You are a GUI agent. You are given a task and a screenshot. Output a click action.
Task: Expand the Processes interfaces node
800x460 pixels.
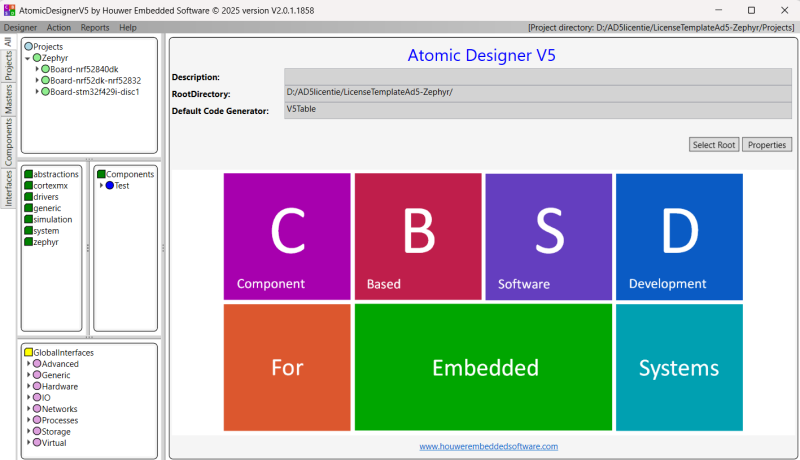[29, 420]
